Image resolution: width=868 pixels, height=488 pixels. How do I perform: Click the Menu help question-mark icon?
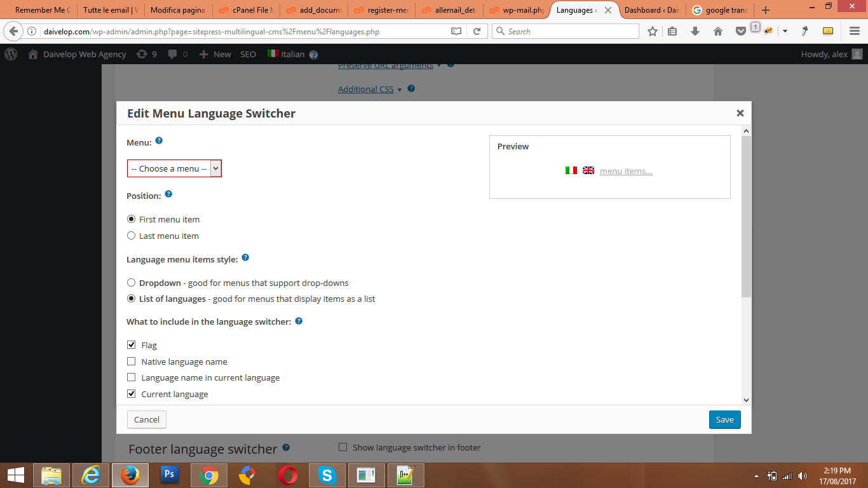pyautogui.click(x=159, y=140)
